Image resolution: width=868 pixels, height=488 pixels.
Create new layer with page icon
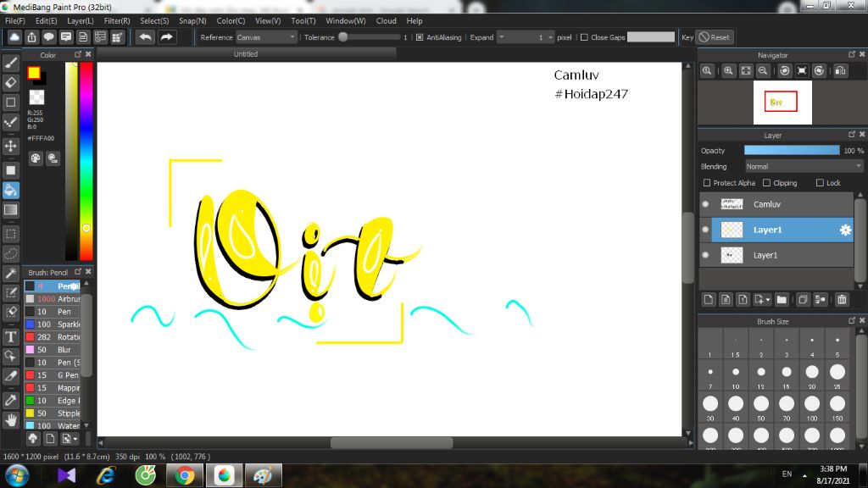coord(708,299)
